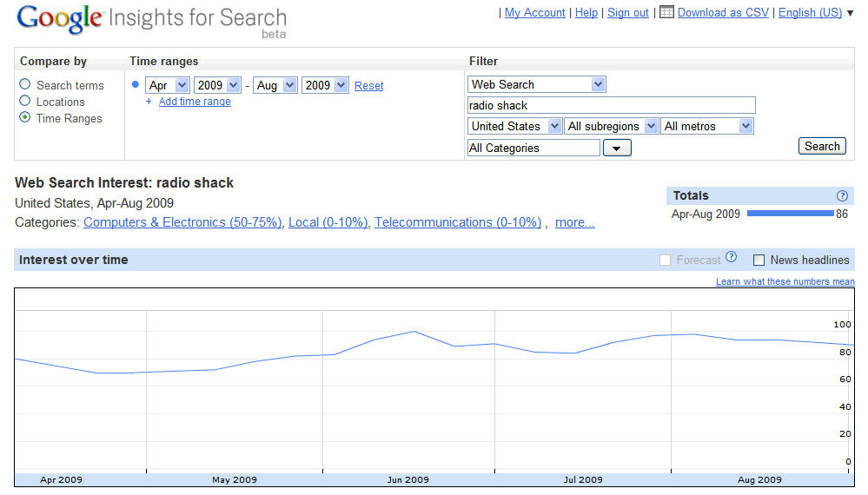Open the All metros dropdown
The image size is (868, 495).
point(707,126)
